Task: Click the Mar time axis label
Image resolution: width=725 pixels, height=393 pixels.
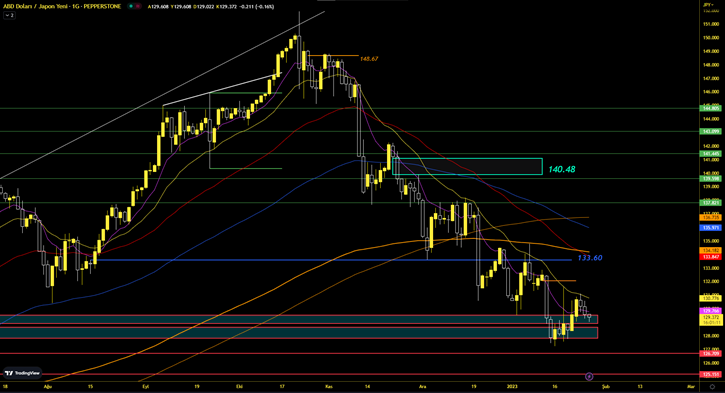Action: pos(691,386)
